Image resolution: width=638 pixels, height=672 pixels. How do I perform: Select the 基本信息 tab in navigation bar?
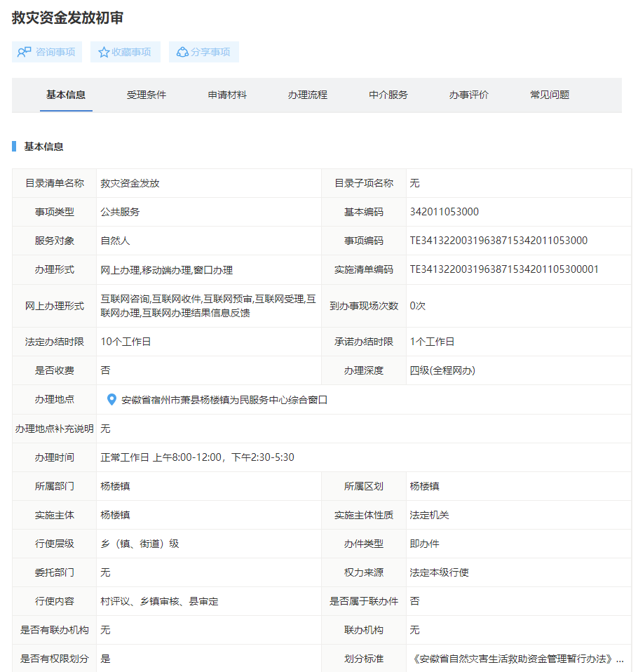(x=66, y=95)
